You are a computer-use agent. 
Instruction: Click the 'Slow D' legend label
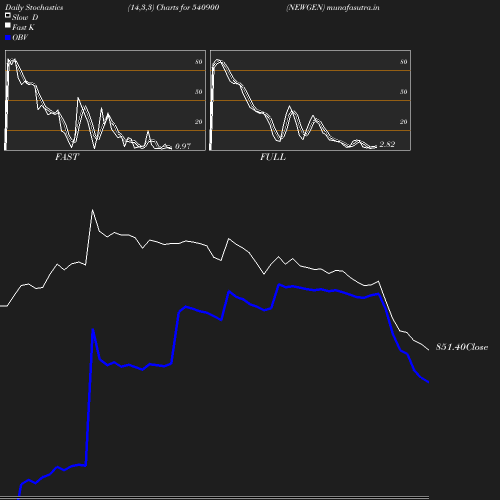pos(25,18)
